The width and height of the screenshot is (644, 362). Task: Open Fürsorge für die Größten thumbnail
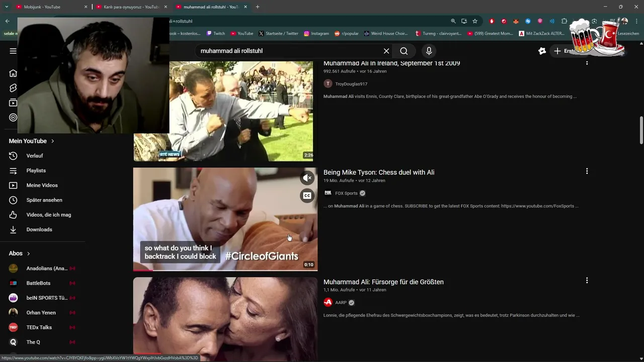tap(225, 316)
